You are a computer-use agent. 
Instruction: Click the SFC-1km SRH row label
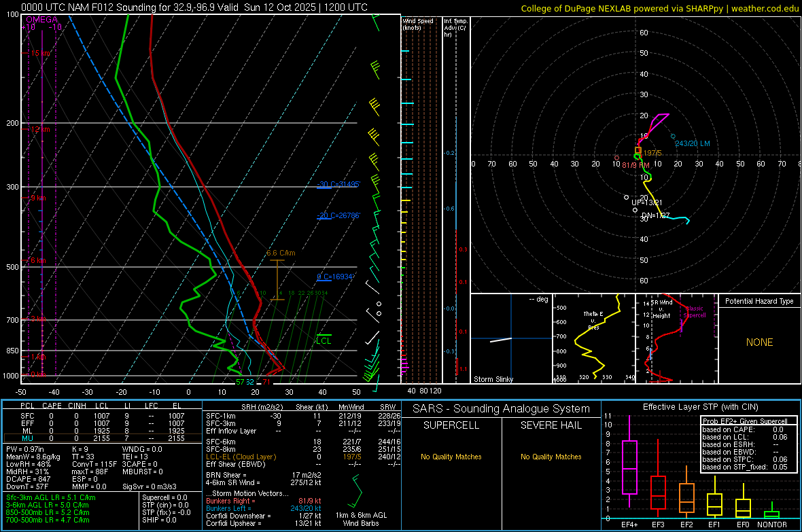coord(221,416)
